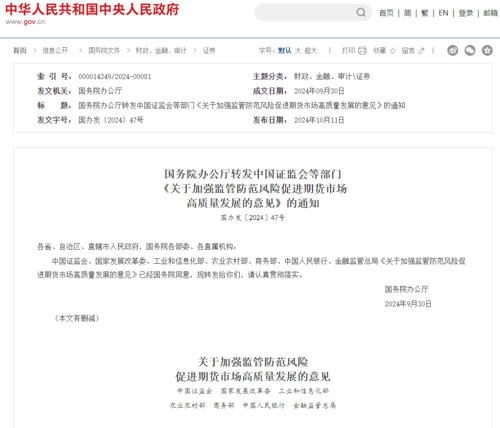Click the star icon to bookmark page
This screenshot has height=428, width=500.
pos(393,51)
